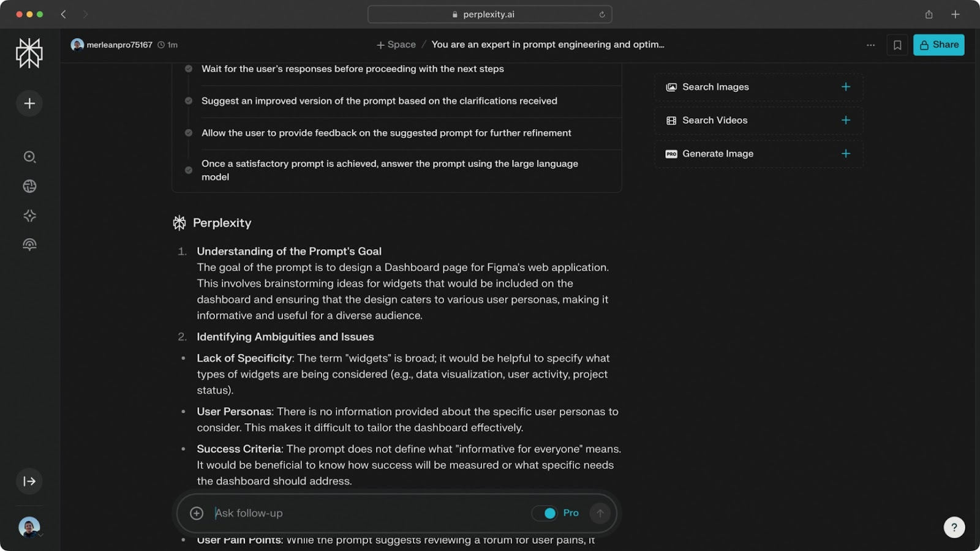Open the help question mark button
The image size is (980, 551).
coord(954,527)
